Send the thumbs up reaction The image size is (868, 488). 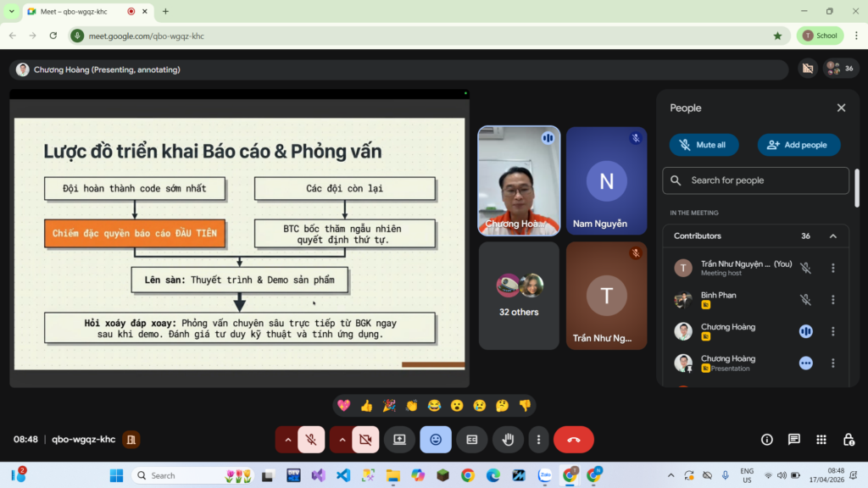(366, 406)
